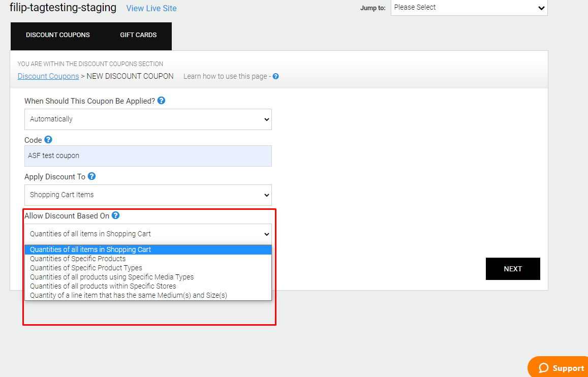
Task: Open the 'Shopping Cart Items' dropdown
Action: 148,195
